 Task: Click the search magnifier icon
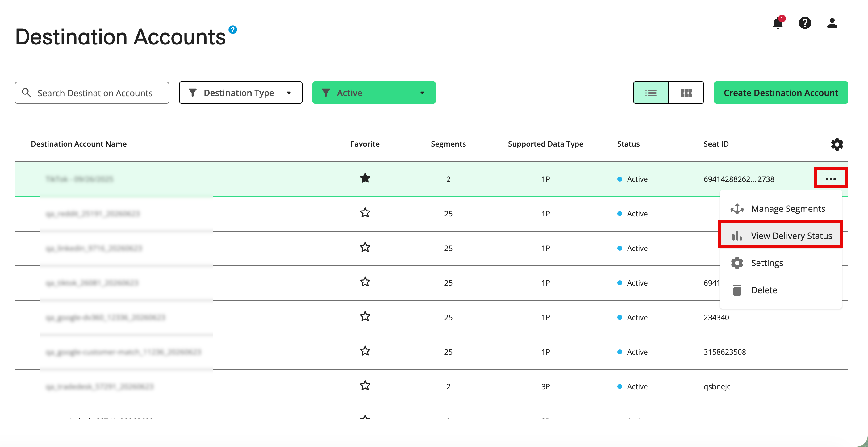pos(26,92)
